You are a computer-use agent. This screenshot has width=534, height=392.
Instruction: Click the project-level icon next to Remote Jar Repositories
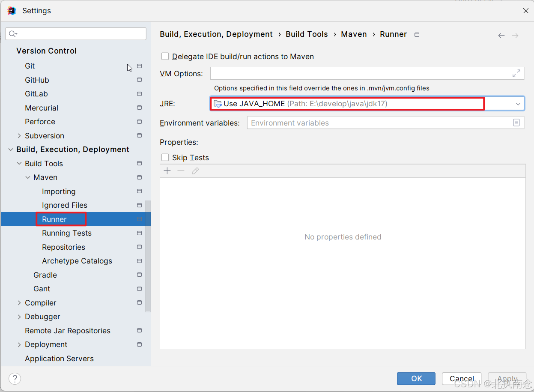click(139, 331)
